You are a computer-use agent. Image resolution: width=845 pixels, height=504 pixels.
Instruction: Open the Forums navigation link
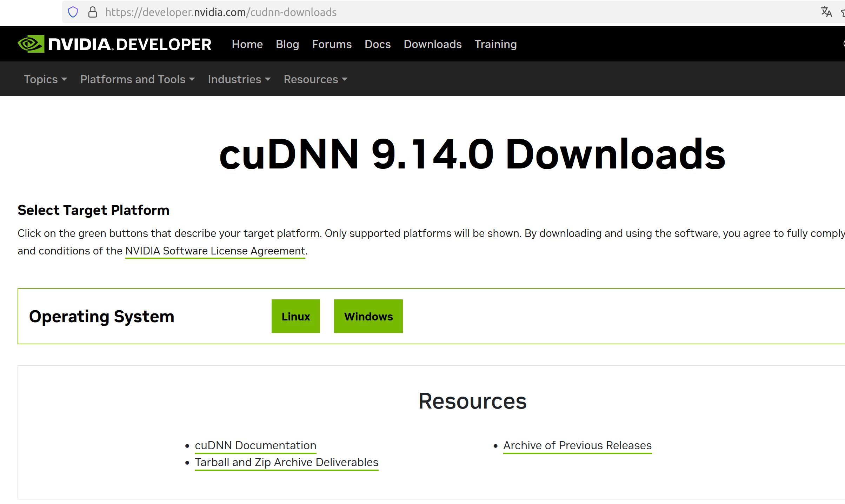tap(332, 44)
